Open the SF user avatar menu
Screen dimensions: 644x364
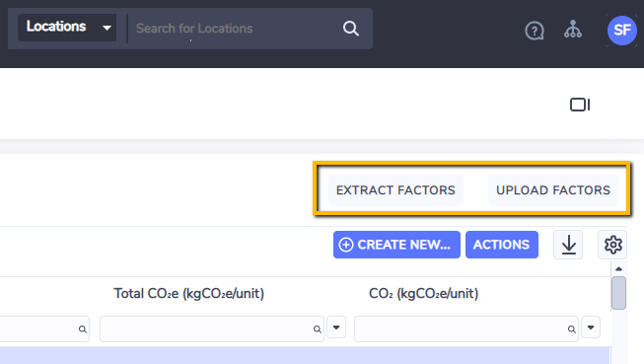(622, 31)
